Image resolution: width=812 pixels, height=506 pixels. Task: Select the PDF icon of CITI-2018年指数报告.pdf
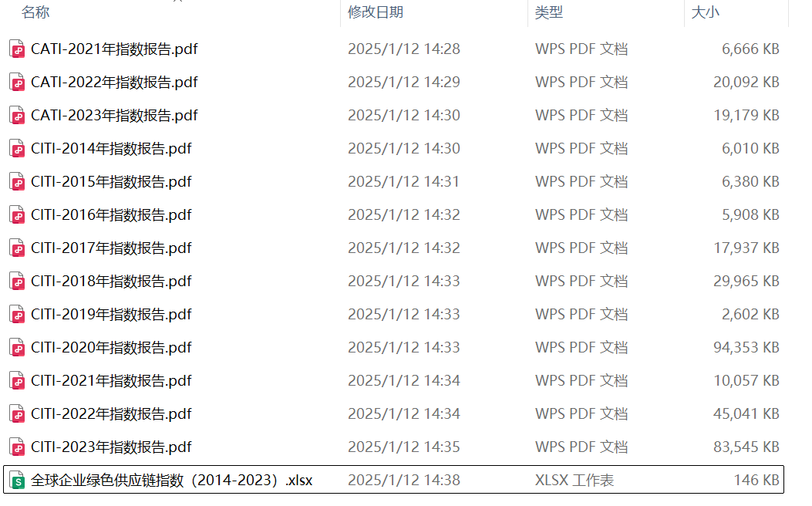coord(18,282)
